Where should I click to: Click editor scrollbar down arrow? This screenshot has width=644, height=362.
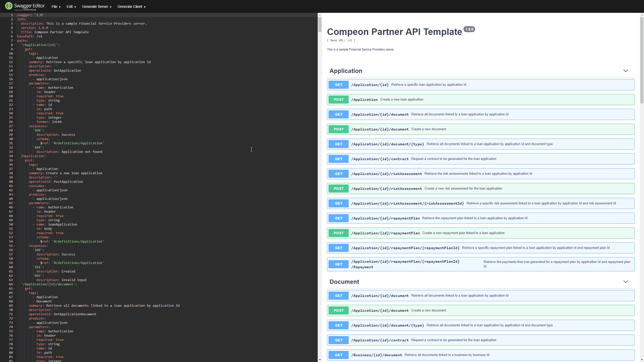(x=320, y=360)
